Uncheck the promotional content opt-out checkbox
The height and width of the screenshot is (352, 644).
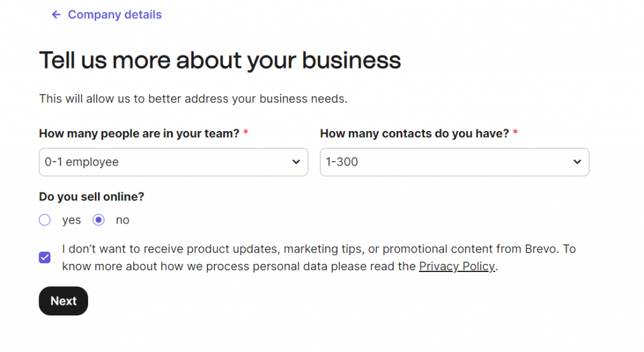pyautogui.click(x=45, y=257)
